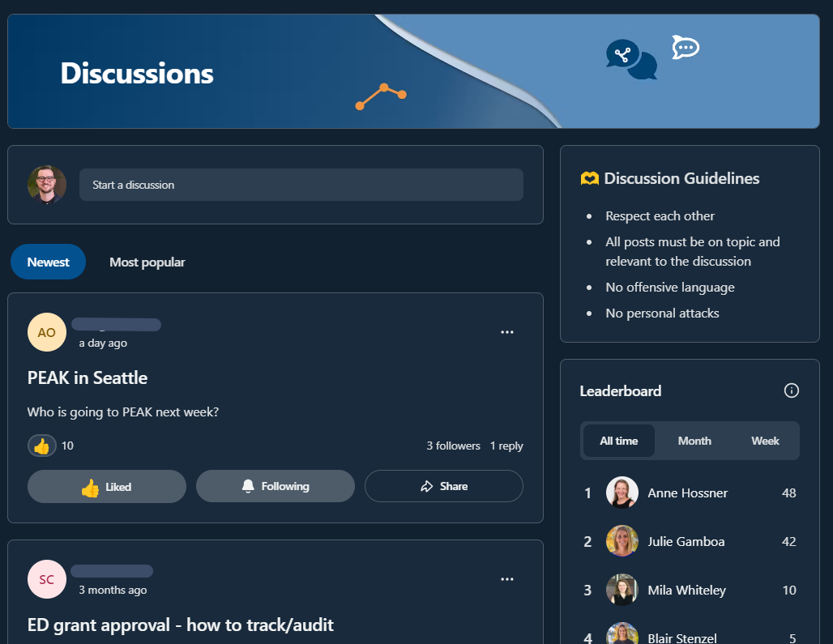Open more options for ED grant approval post
Screen dimensions: 833x644
pos(507,579)
